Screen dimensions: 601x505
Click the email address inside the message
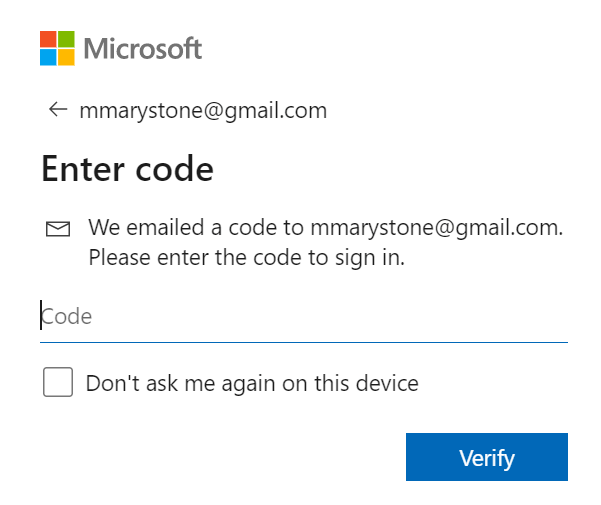coord(436,227)
